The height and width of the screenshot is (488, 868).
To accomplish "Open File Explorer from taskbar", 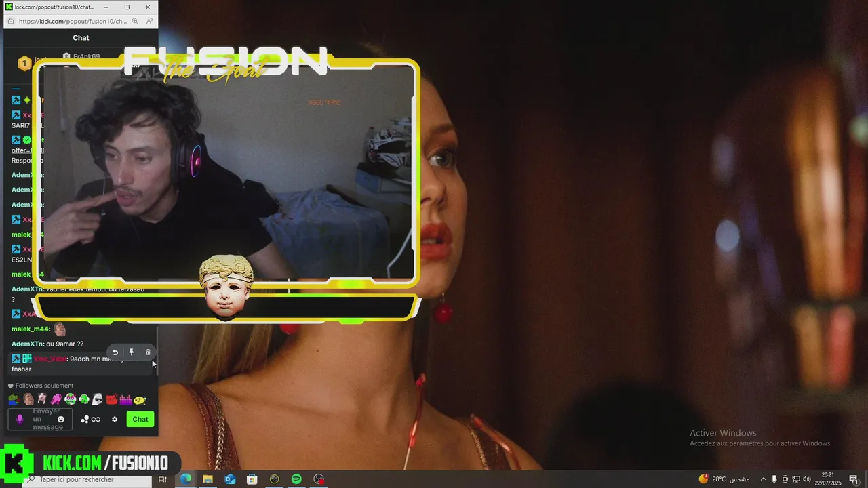I will (x=208, y=479).
